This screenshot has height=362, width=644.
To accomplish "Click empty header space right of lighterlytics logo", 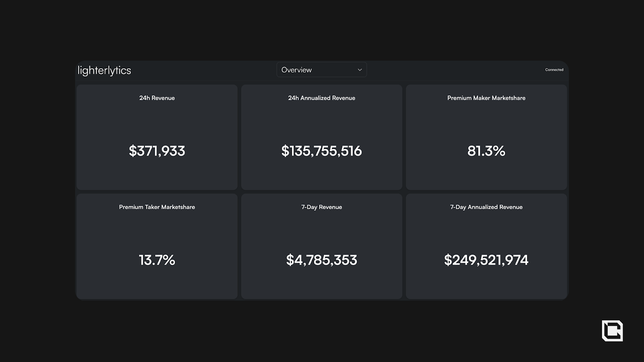I will [x=201, y=70].
